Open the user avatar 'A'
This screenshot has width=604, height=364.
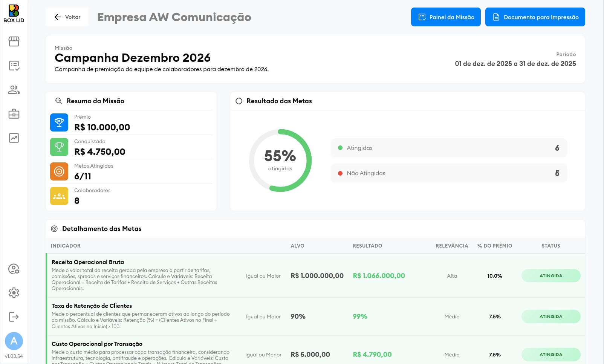[14, 341]
